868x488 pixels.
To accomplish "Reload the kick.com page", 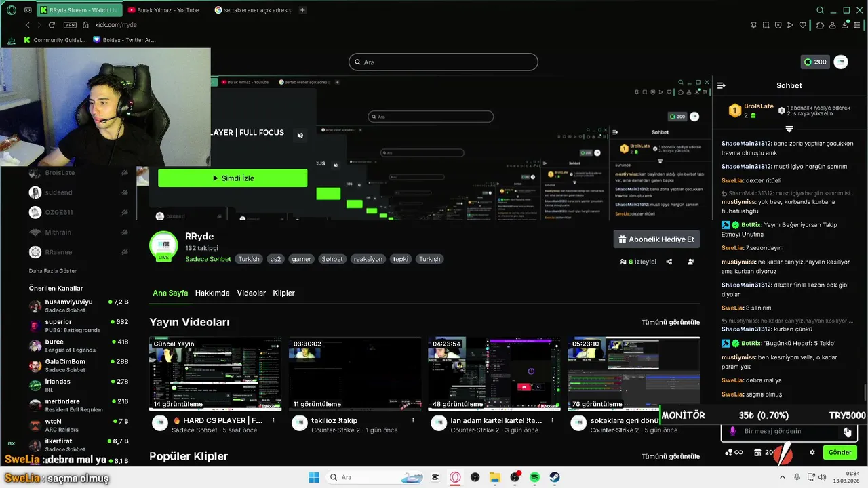I will click(52, 25).
